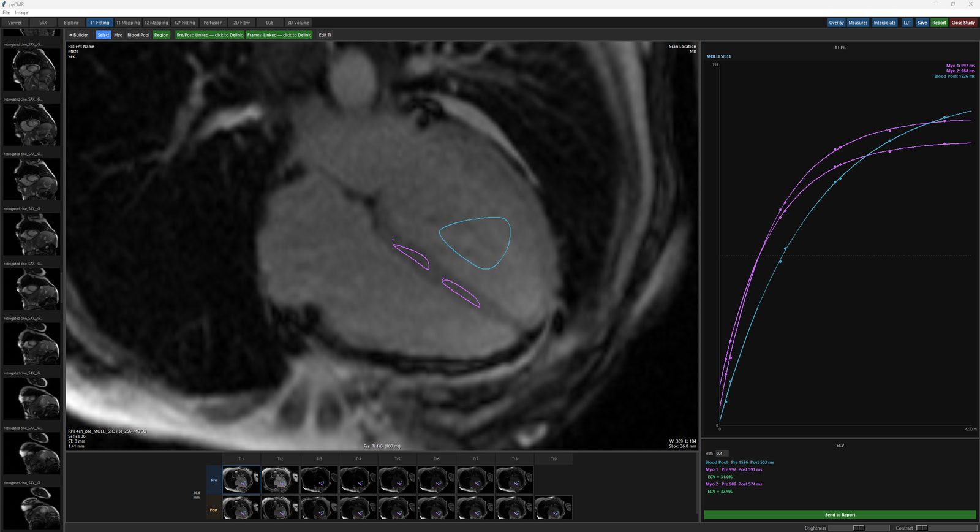Select the Pre TI 8 thumbnail
The image size is (980, 532).
[x=514, y=480]
